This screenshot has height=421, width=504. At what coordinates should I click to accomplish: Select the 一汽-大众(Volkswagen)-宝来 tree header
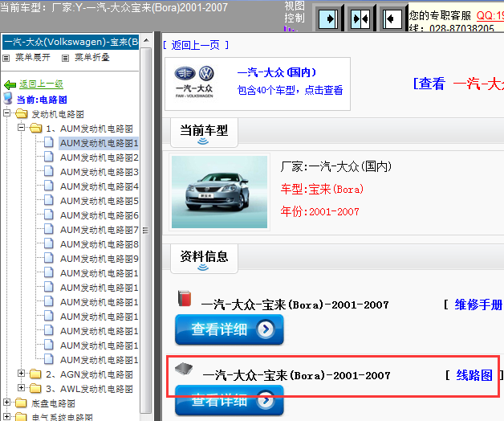point(71,42)
